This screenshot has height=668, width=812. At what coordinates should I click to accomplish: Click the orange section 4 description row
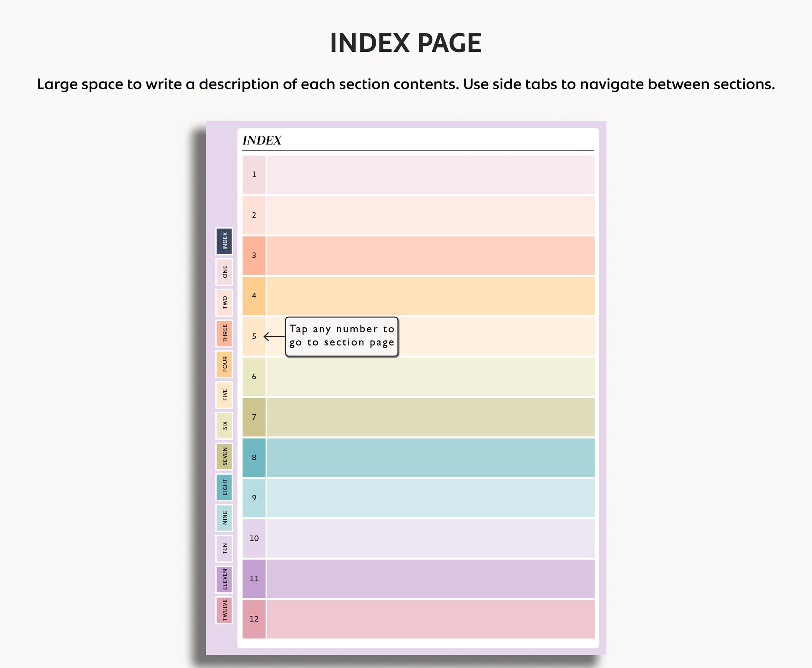tap(430, 296)
